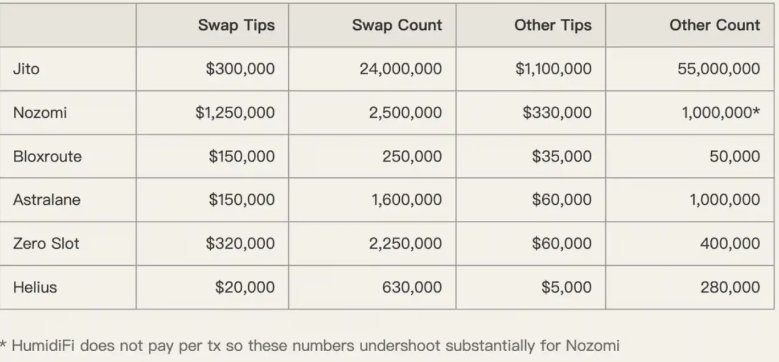This screenshot has width=779, height=362.
Task: Click Jito's $300,000 swap tips cell
Action: [240, 69]
